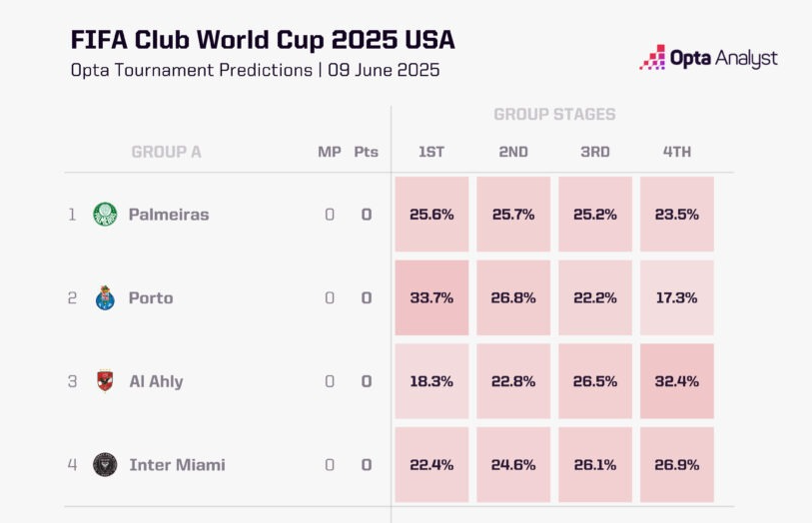Select the Inter Miami team name

pyautogui.click(x=177, y=464)
